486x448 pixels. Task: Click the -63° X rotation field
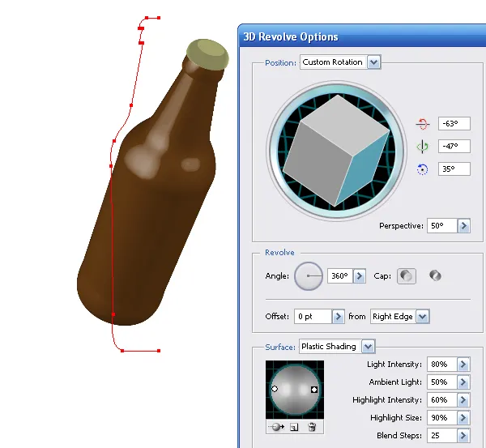click(x=454, y=124)
